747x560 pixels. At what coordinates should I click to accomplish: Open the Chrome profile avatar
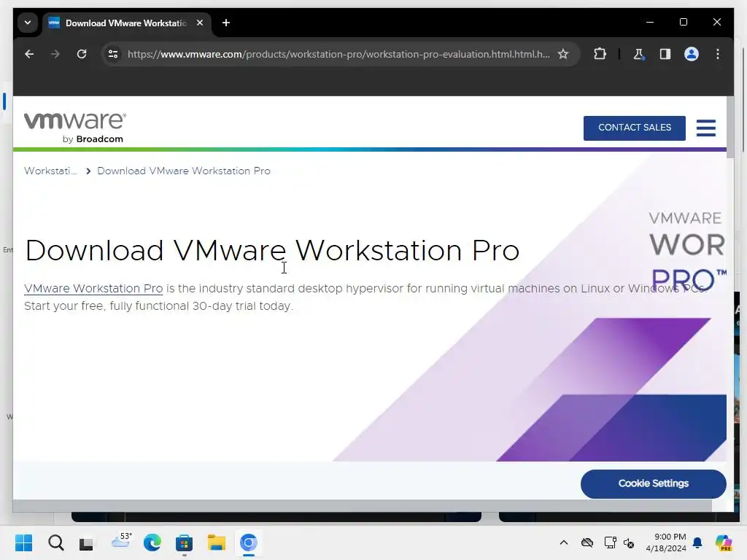[x=692, y=54]
